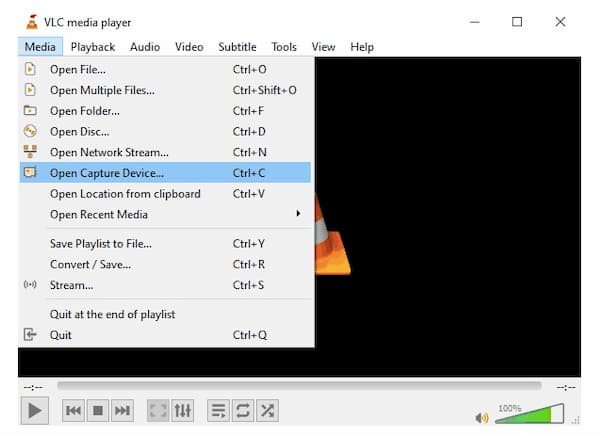Click the remaining time label at right
Viewport: 600px width, 436px height.
[566, 388]
